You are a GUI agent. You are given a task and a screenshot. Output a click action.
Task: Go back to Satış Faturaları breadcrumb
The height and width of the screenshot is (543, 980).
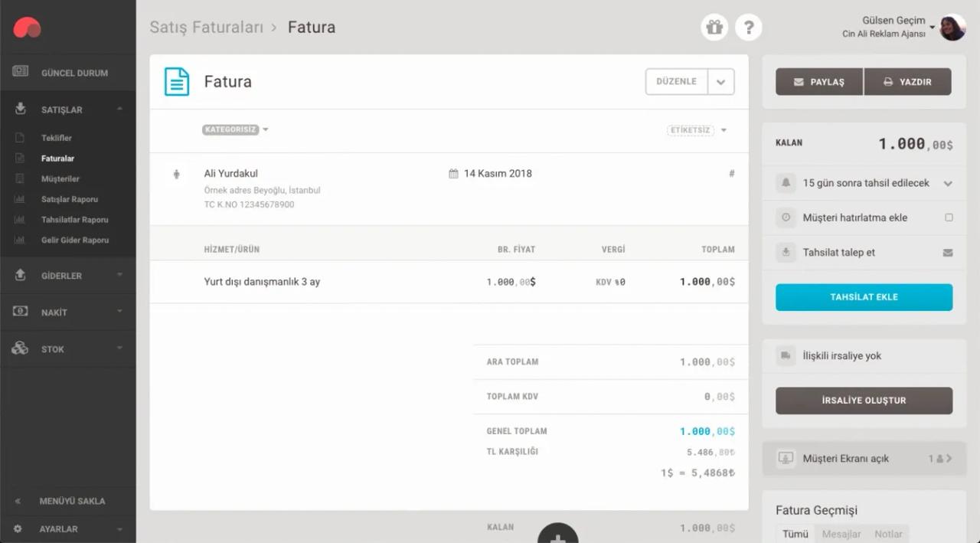pyautogui.click(x=206, y=28)
